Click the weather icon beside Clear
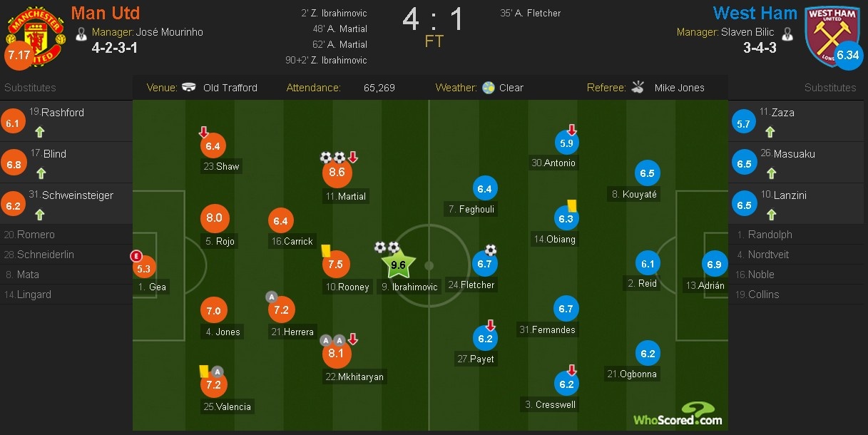 [x=488, y=88]
